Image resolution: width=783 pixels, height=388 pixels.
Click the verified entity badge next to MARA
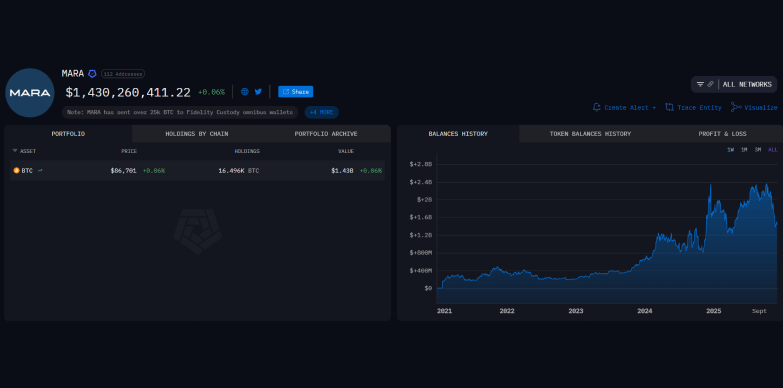tap(92, 74)
